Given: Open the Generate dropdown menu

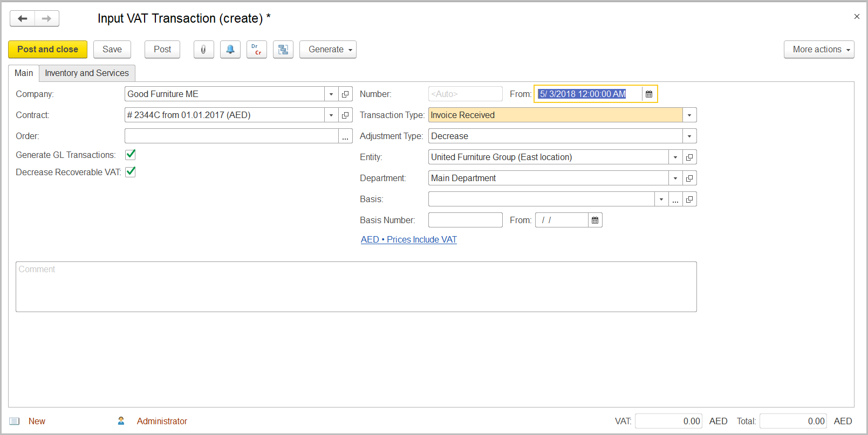Looking at the screenshot, I should pyautogui.click(x=328, y=50).
